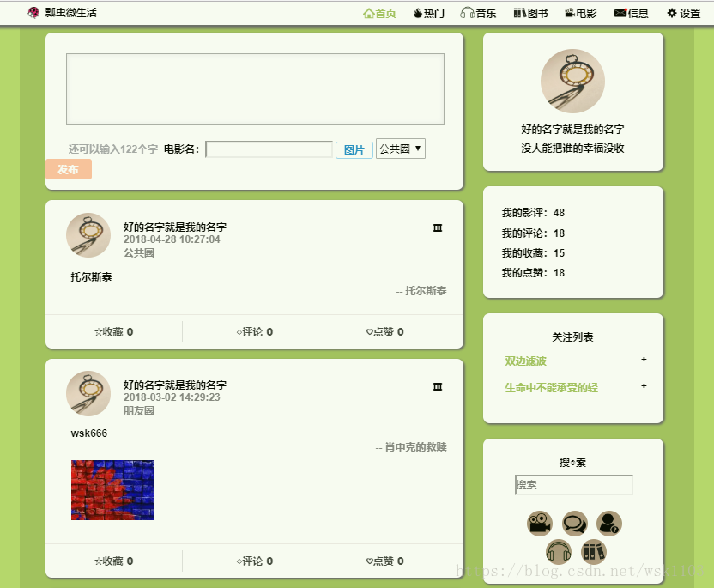Open the 公共园 visibility dropdown

pos(400,148)
